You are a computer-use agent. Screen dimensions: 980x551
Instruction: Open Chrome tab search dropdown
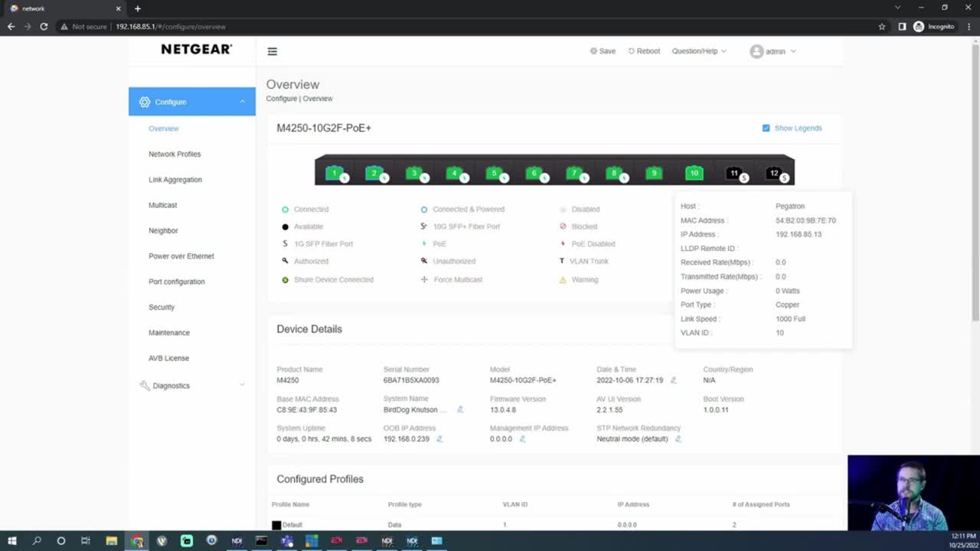point(898,8)
